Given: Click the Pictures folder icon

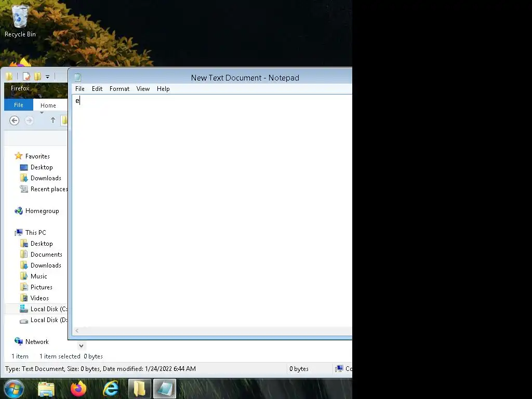Looking at the screenshot, I should point(24,287).
